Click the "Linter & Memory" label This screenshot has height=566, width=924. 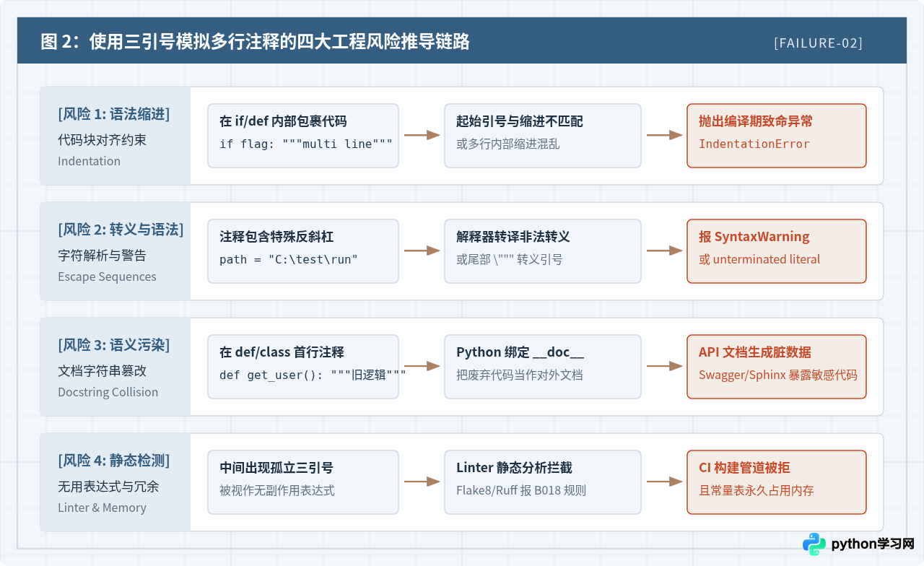[102, 508]
